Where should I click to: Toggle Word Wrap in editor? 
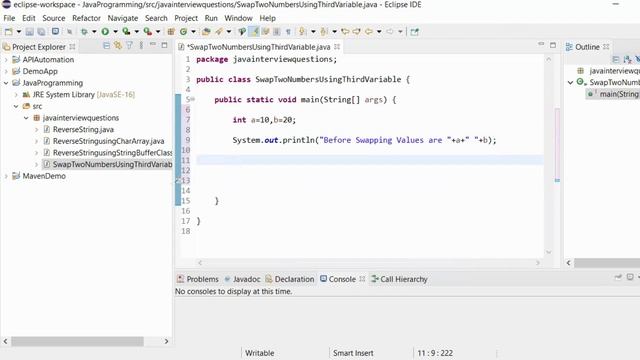click(265, 31)
